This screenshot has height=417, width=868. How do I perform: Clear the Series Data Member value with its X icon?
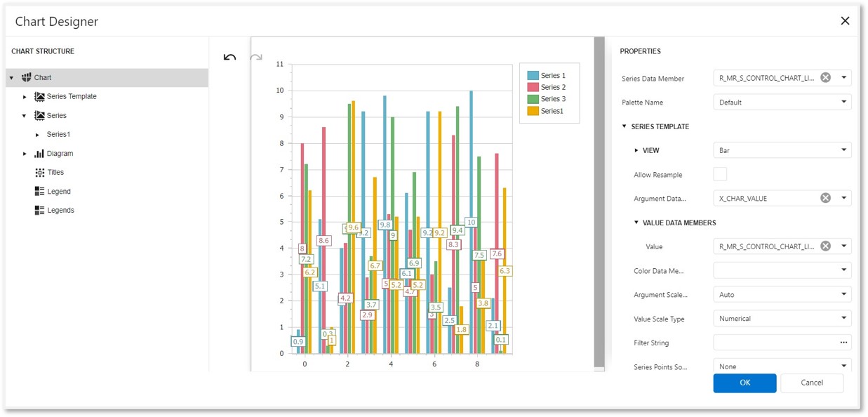(825, 78)
